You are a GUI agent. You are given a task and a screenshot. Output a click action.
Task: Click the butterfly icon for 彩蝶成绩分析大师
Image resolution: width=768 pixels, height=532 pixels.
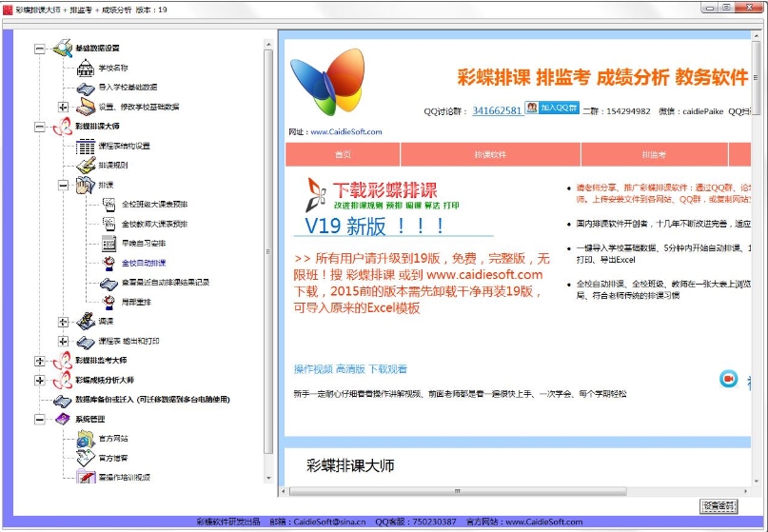(62, 380)
